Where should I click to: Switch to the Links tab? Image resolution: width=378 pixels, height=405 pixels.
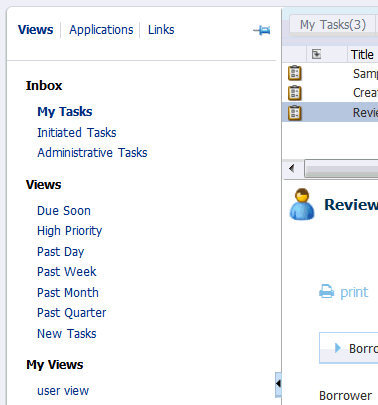point(161,30)
